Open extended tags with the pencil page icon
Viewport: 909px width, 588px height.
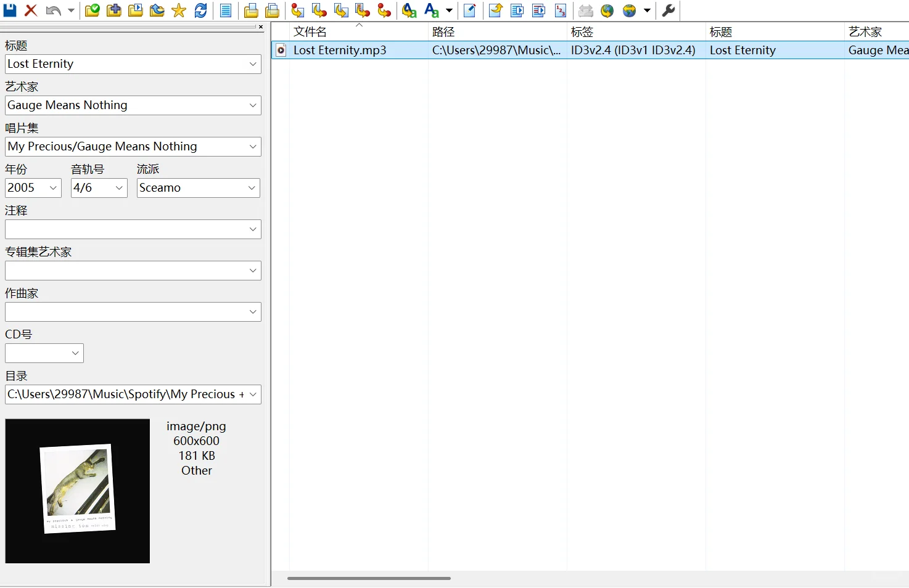(x=470, y=10)
